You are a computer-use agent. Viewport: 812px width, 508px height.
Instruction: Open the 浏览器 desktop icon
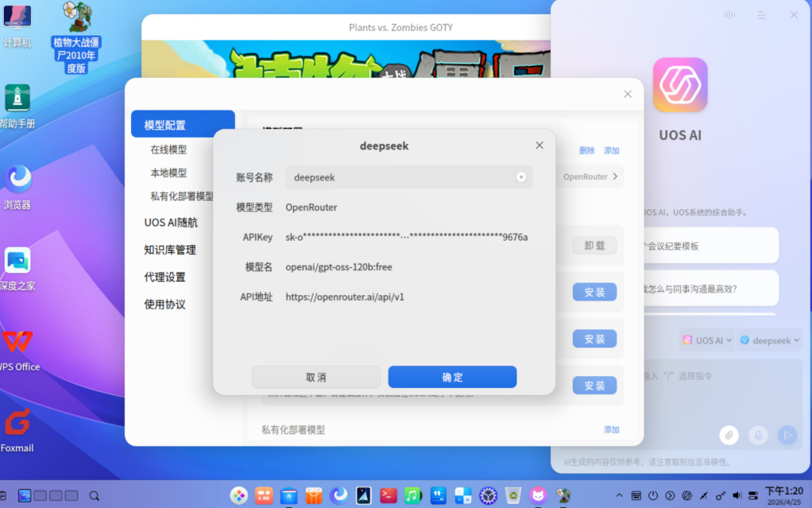tap(17, 188)
